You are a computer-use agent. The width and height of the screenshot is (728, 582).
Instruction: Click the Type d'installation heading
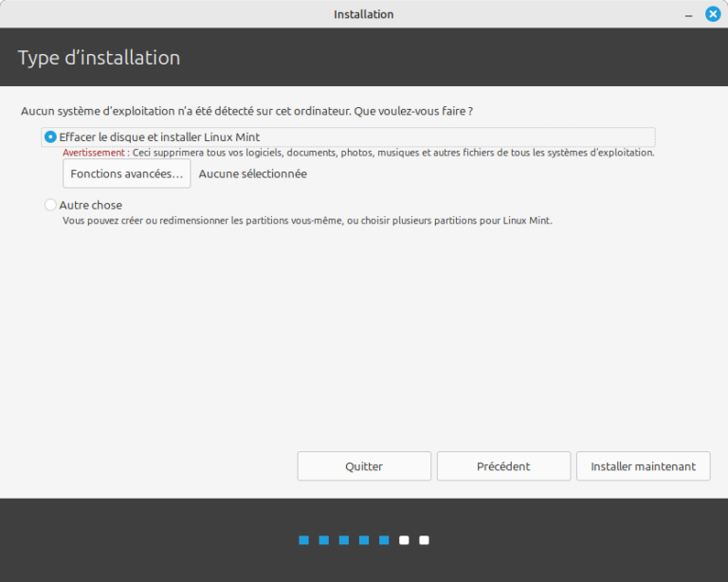(x=99, y=58)
